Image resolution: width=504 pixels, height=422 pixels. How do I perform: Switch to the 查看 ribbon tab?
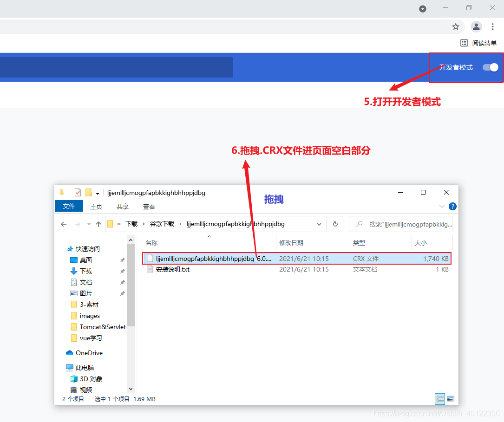coord(149,207)
